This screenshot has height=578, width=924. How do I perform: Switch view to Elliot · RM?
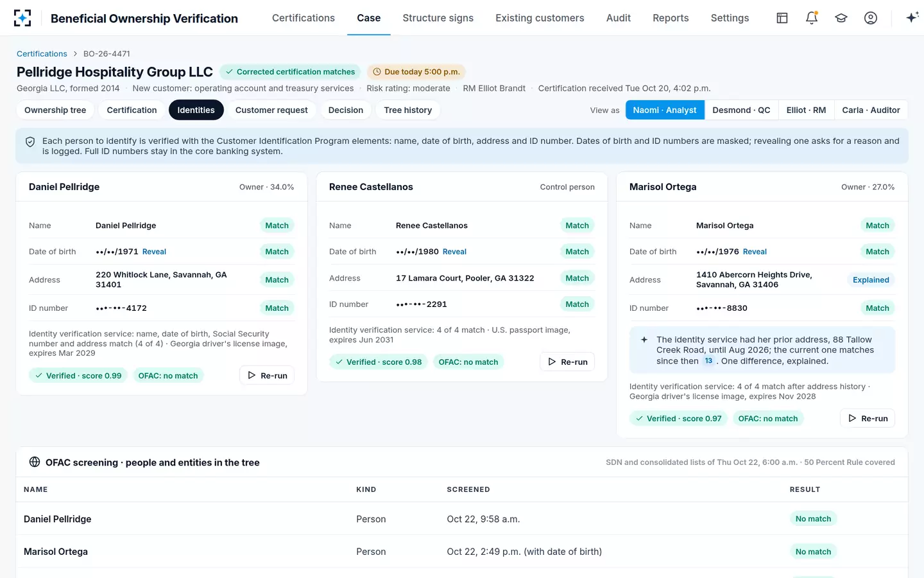coord(806,110)
